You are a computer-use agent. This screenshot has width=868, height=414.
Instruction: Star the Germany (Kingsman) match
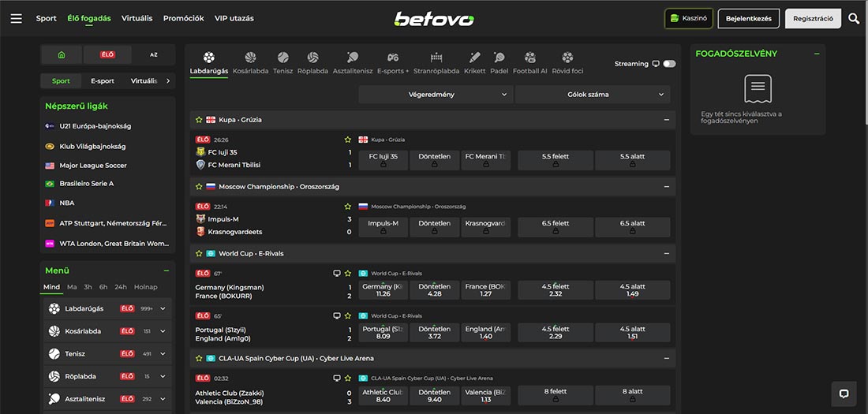tap(348, 274)
